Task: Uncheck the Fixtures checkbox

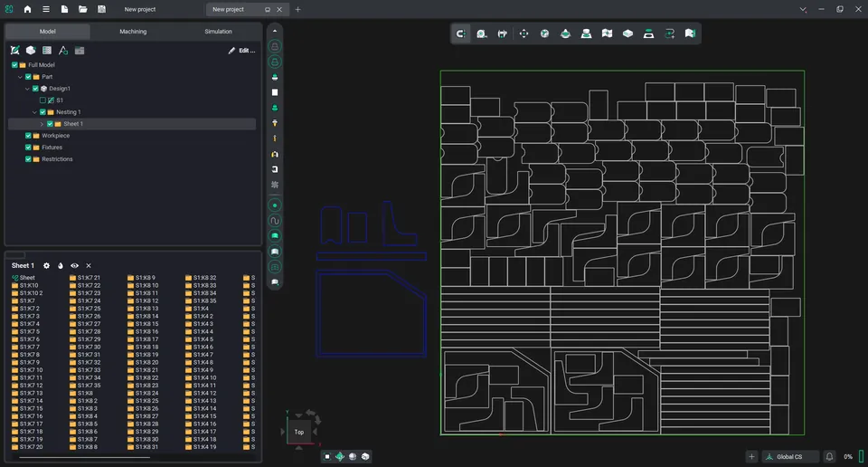Action: pyautogui.click(x=28, y=148)
